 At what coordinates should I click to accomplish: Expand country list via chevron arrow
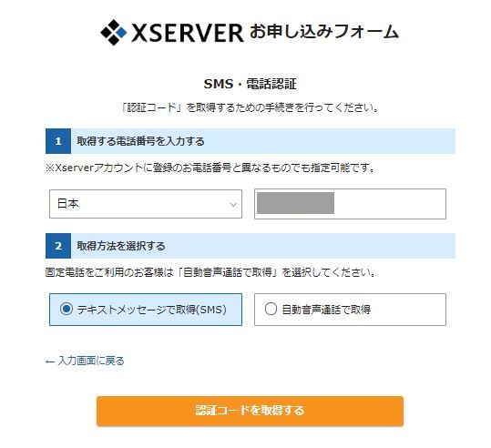point(233,205)
